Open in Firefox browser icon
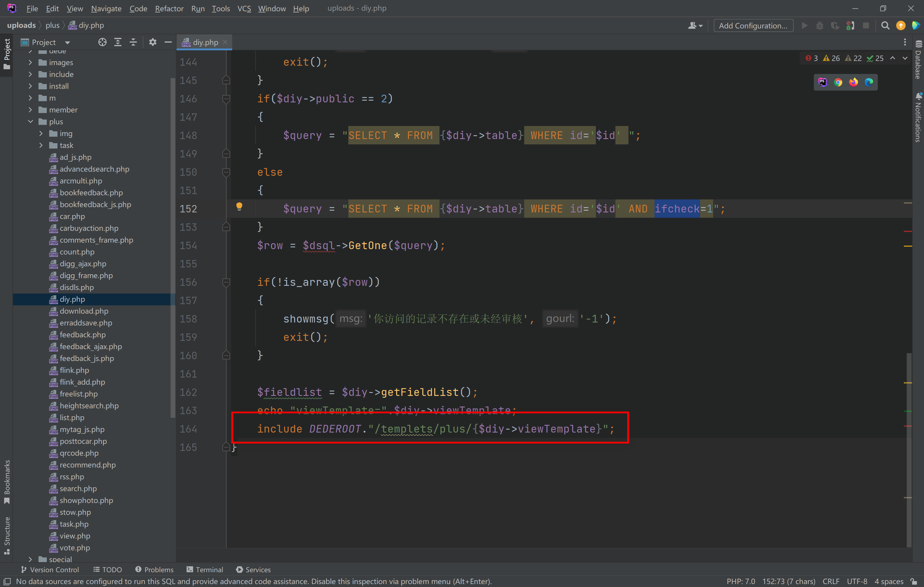The width and height of the screenshot is (924, 587). pyautogui.click(x=854, y=82)
